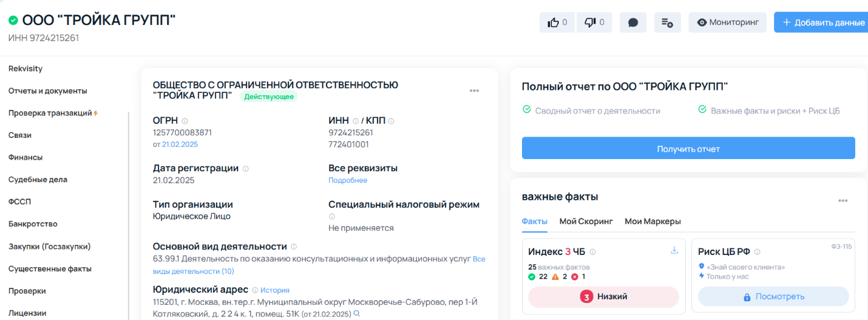Click info icon next to Дата регистрации
The image size is (868, 320).
246,169
